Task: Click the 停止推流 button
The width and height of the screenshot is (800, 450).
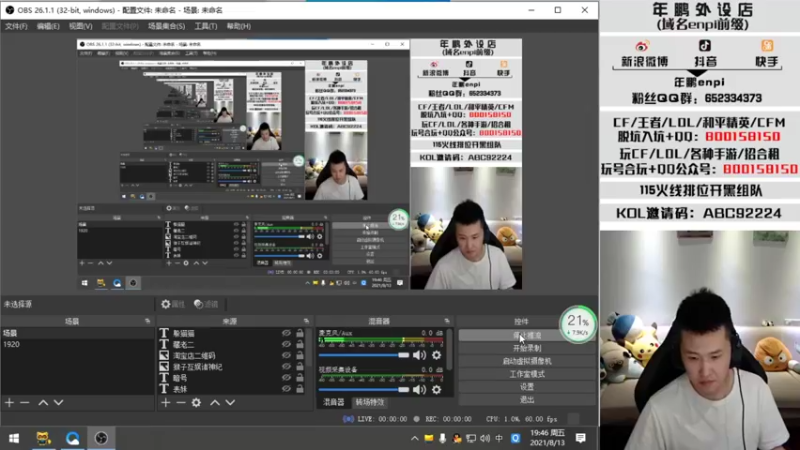Action: click(x=527, y=335)
